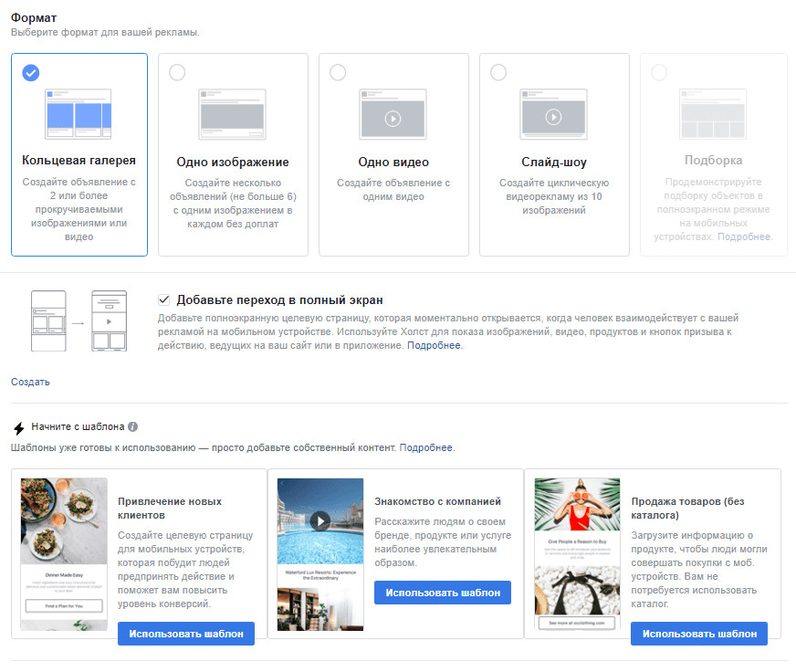Use template for Знакомство с компанией

click(x=443, y=593)
